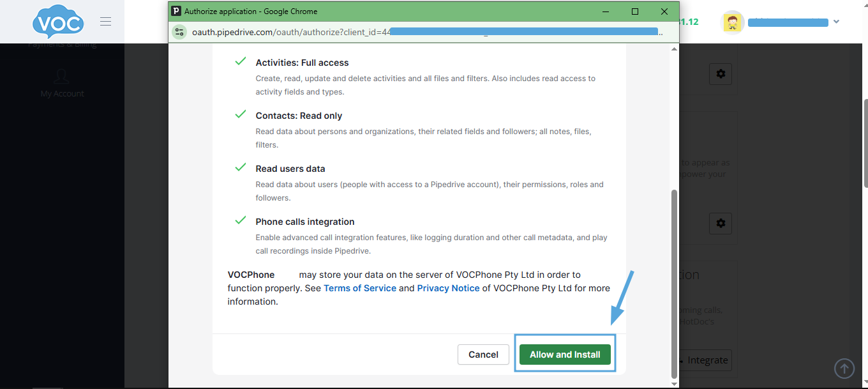The image size is (868, 389).
Task: Click the Integrate button
Action: pos(703,360)
